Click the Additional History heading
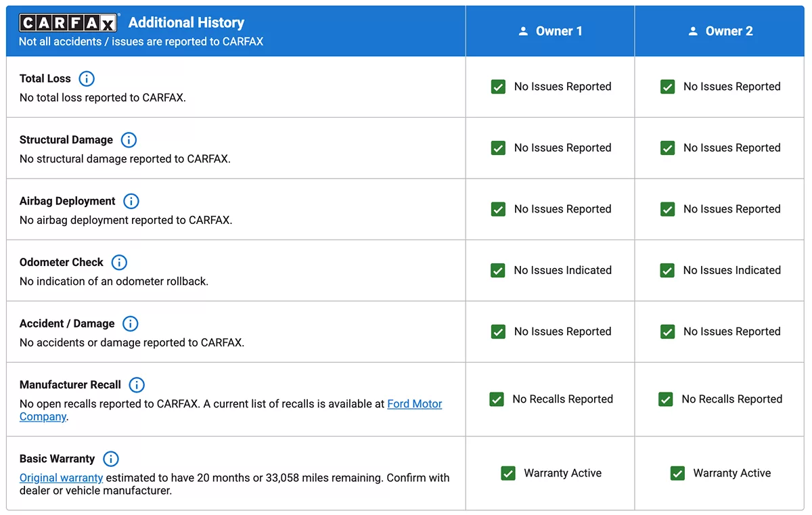Image resolution: width=812 pixels, height=515 pixels. tap(186, 23)
